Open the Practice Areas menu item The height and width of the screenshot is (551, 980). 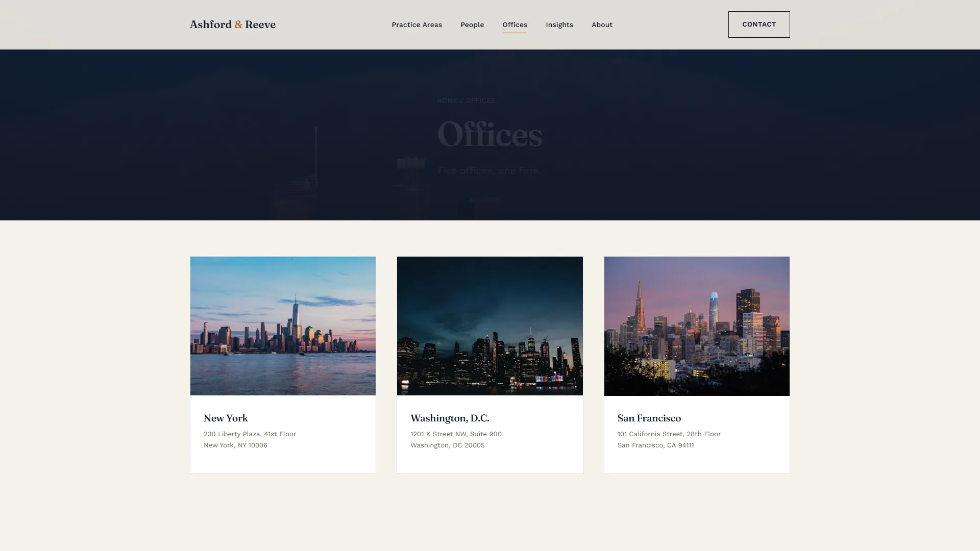pyautogui.click(x=416, y=24)
